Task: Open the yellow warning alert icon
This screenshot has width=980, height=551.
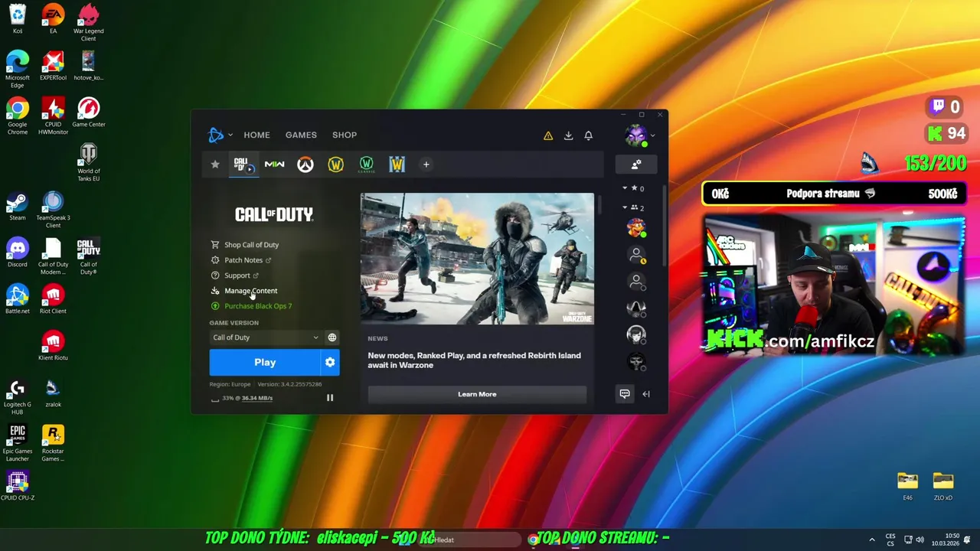Action: click(x=548, y=135)
